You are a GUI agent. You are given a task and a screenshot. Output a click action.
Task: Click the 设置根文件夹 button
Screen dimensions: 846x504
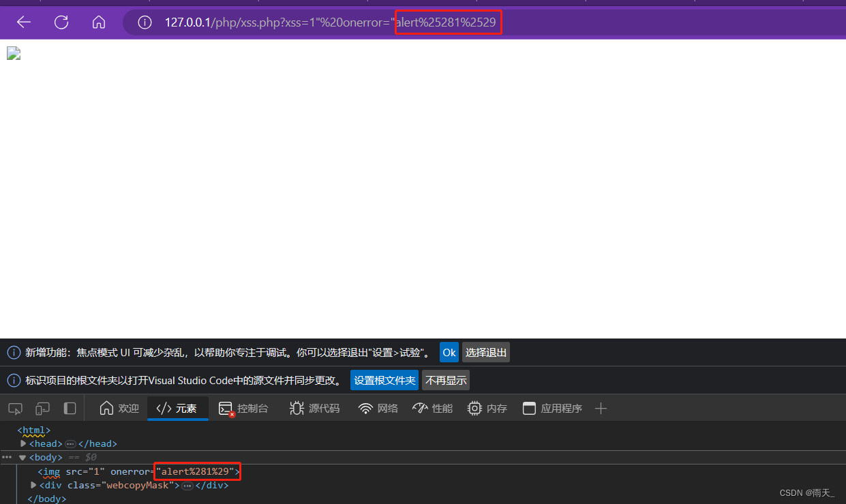click(x=384, y=380)
